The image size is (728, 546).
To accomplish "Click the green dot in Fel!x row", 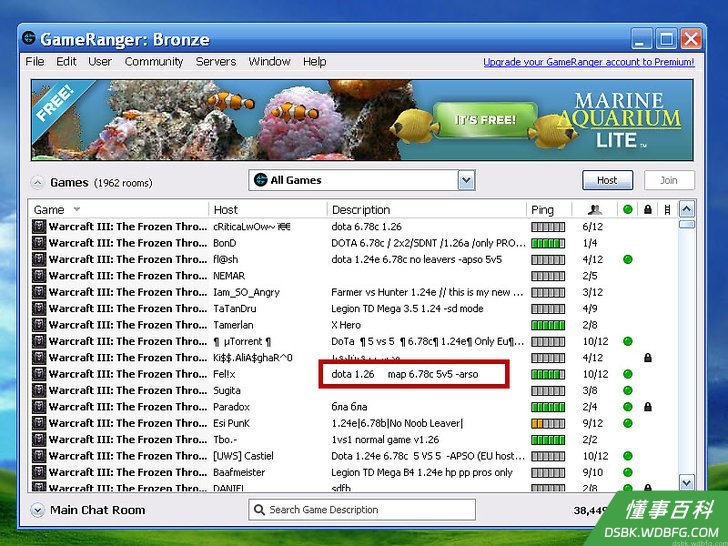I will tap(628, 374).
